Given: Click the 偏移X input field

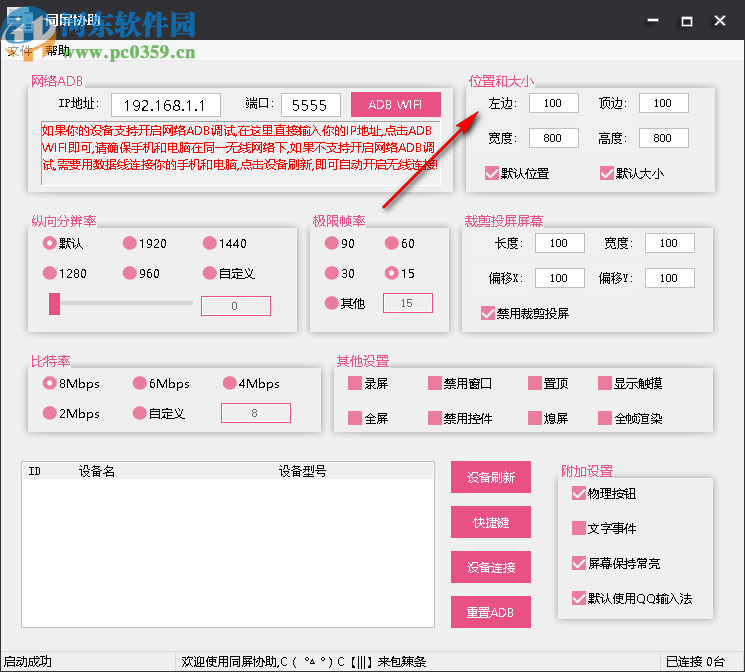Looking at the screenshot, I should pyautogui.click(x=560, y=278).
